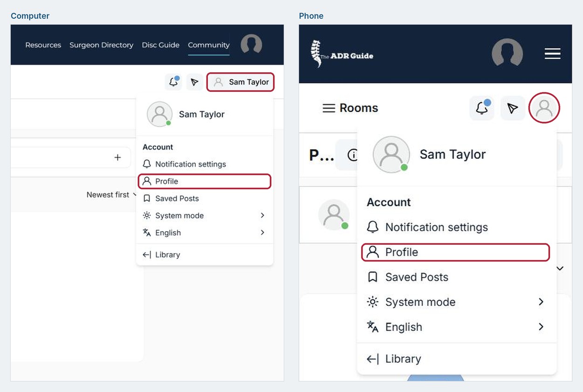Click The ADR Guide logo in Phone view
Viewport: 583px width, 392px height.
342,54
